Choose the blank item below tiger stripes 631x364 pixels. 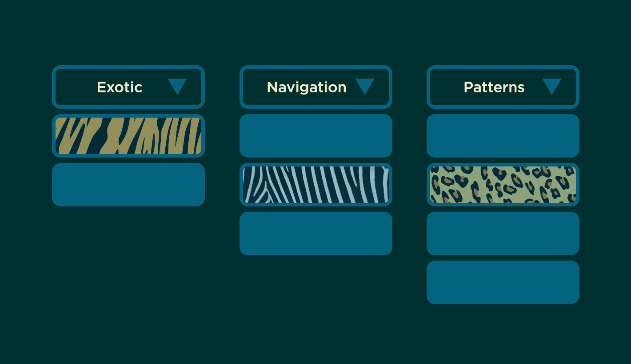click(128, 185)
